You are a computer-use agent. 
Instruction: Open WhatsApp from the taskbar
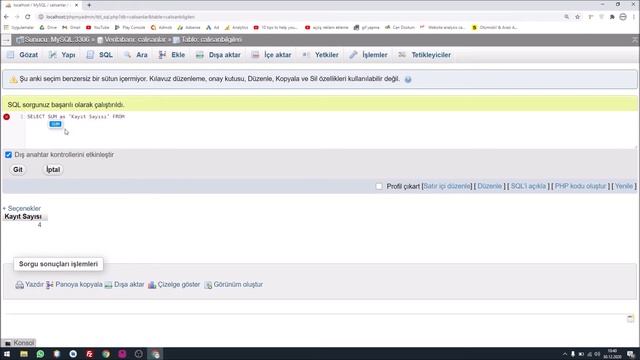click(x=40, y=354)
